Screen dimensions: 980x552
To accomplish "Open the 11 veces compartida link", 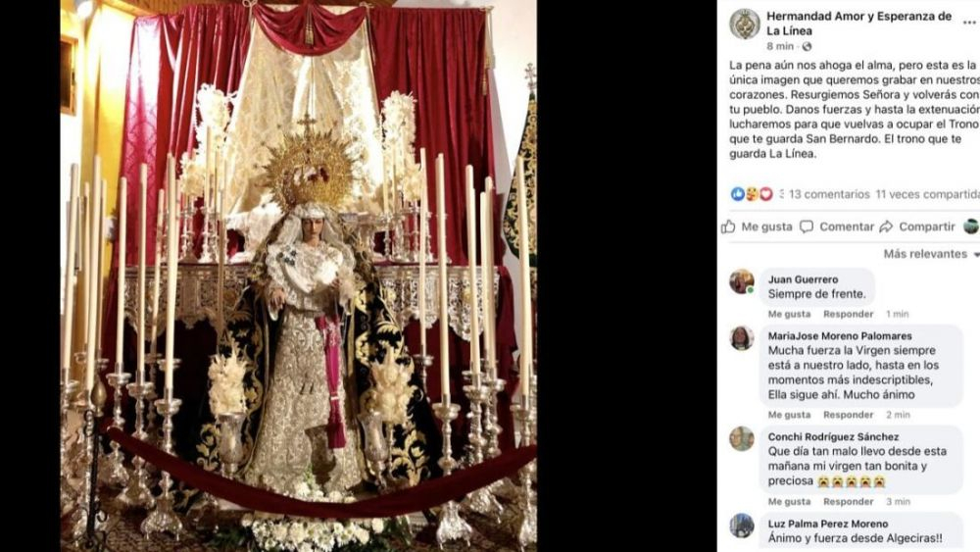I will 927,194.
